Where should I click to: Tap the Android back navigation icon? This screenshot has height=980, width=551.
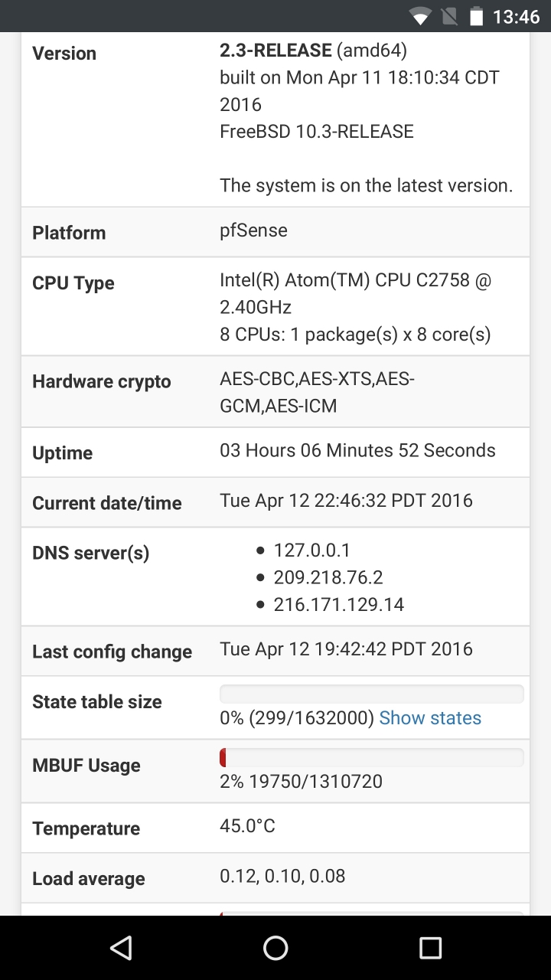coord(121,948)
